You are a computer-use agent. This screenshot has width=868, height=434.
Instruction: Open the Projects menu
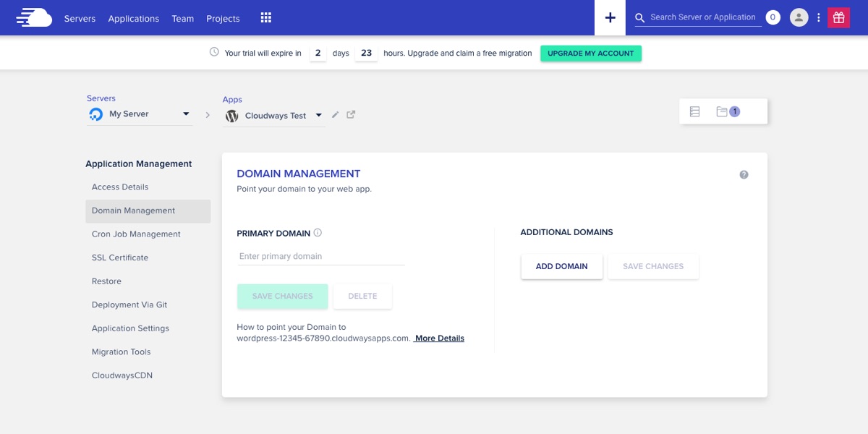pos(223,19)
